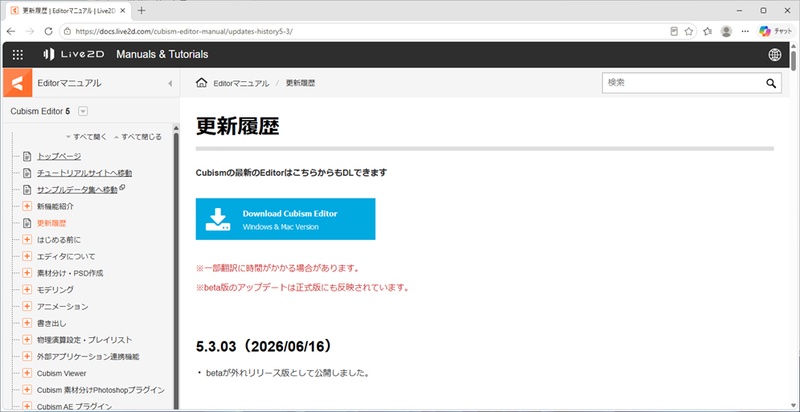
Task: Open browser profile avatar
Action: [726, 31]
